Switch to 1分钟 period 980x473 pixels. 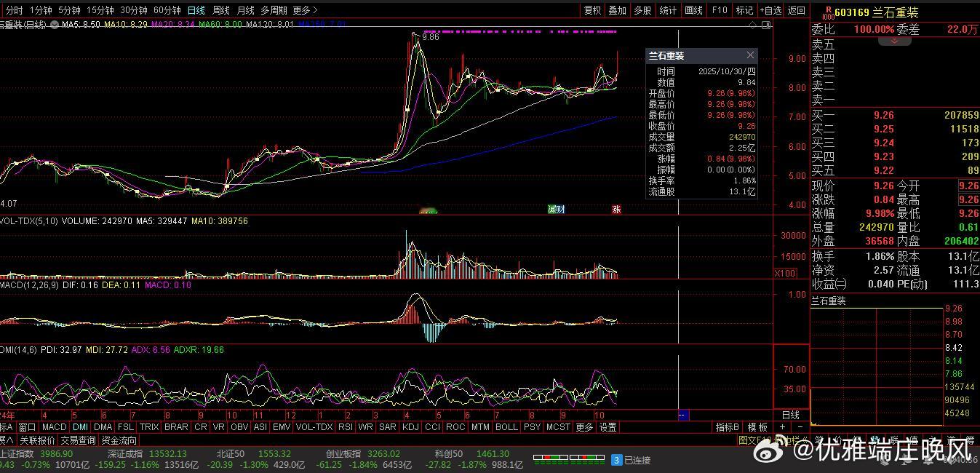[41, 10]
